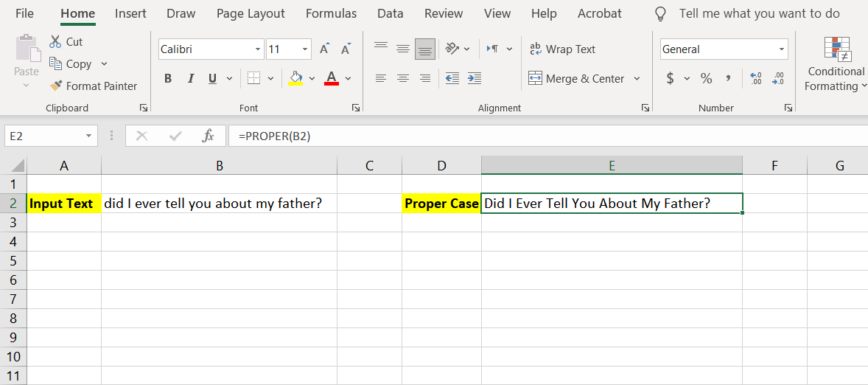Apply comma style
Screen dimensions: 868x385
click(729, 78)
